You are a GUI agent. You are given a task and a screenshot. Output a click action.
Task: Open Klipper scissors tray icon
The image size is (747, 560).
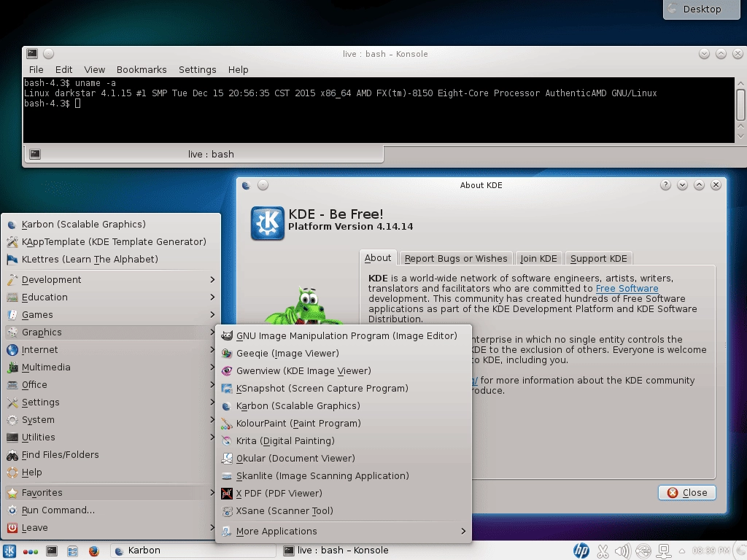point(603,551)
